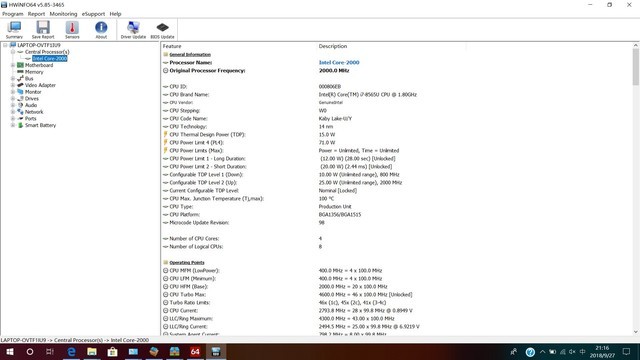Expand the Motherboard tree node

[x=13, y=65]
